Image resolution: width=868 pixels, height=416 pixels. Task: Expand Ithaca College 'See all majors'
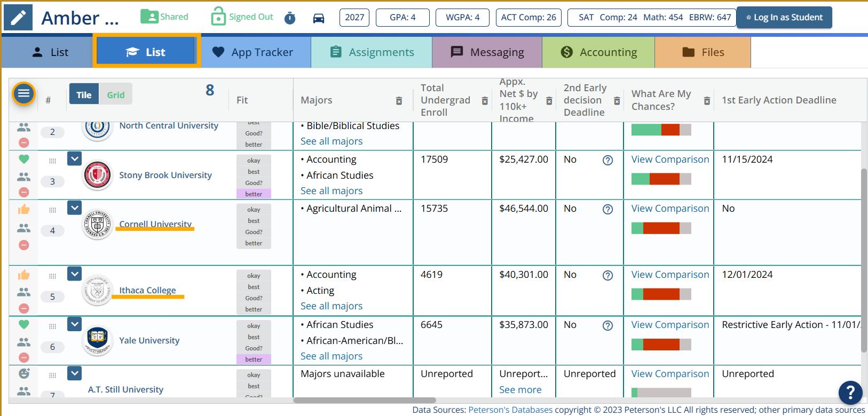coord(332,306)
